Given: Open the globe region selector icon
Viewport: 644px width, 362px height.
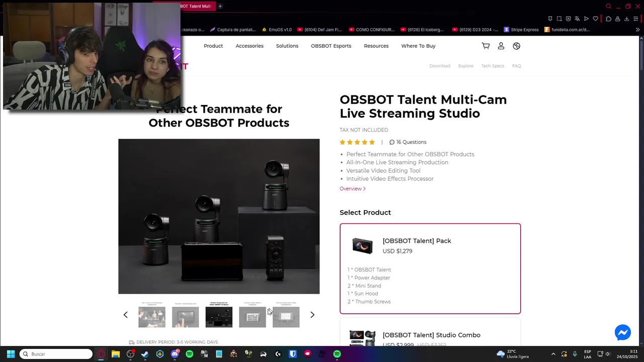Looking at the screenshot, I should [516, 46].
